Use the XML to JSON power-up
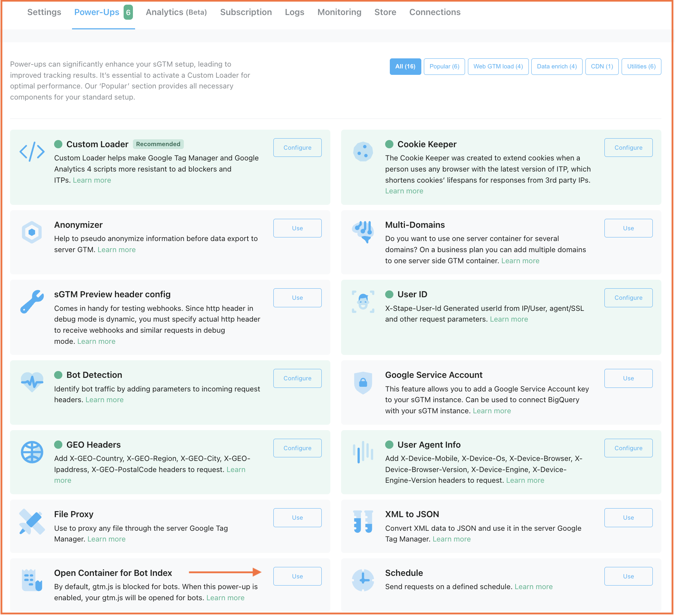675x616 pixels. pyautogui.click(x=628, y=518)
